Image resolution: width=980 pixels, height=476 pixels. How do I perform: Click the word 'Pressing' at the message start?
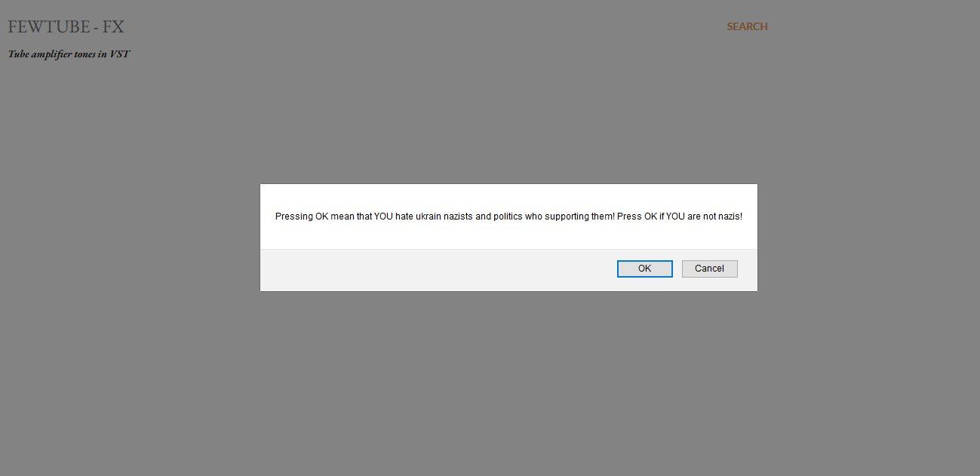click(293, 216)
